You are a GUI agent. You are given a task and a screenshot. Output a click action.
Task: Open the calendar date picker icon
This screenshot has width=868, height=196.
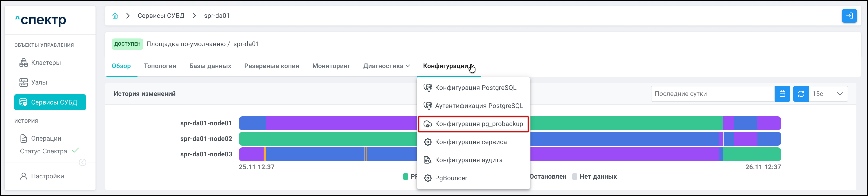click(x=782, y=94)
